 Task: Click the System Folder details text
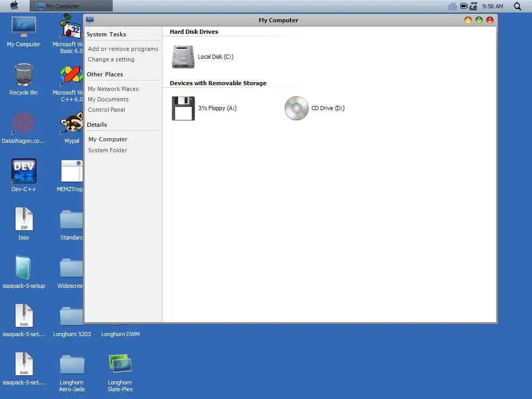[108, 150]
